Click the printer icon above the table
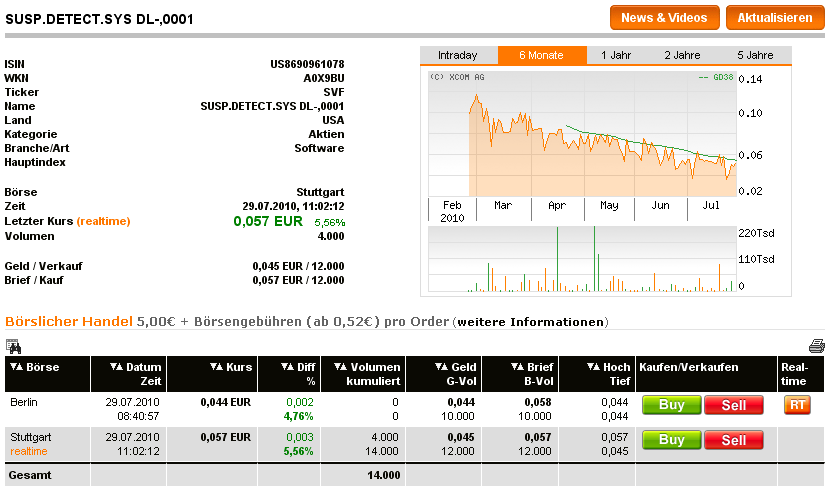The width and height of the screenshot is (829, 493). [816, 346]
